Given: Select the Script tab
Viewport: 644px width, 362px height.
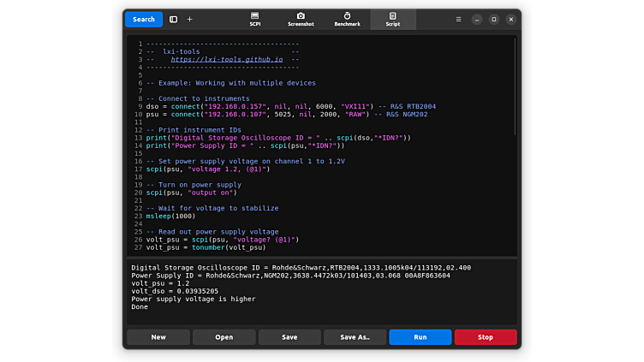Looking at the screenshot, I should pos(393,19).
